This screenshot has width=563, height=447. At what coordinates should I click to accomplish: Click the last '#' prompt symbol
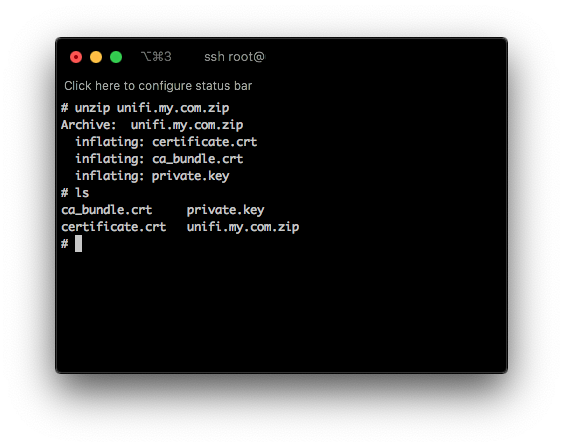65,244
